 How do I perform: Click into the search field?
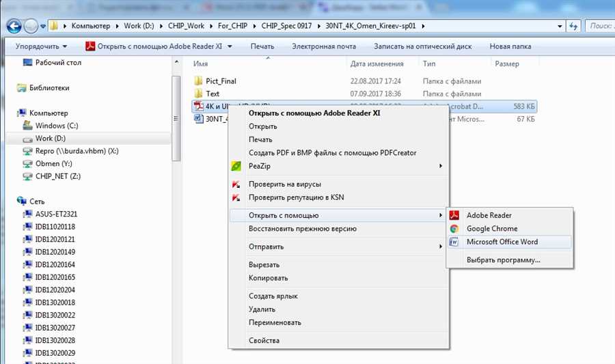click(x=600, y=26)
